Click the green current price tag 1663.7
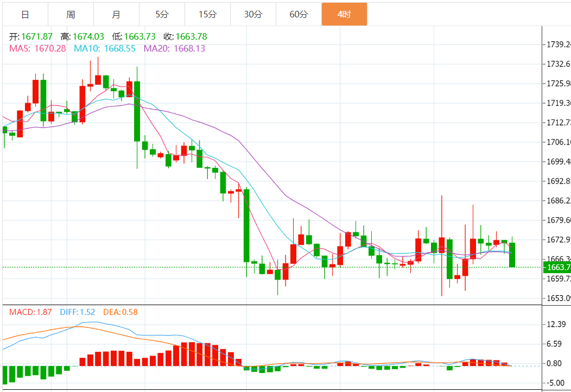 click(557, 267)
